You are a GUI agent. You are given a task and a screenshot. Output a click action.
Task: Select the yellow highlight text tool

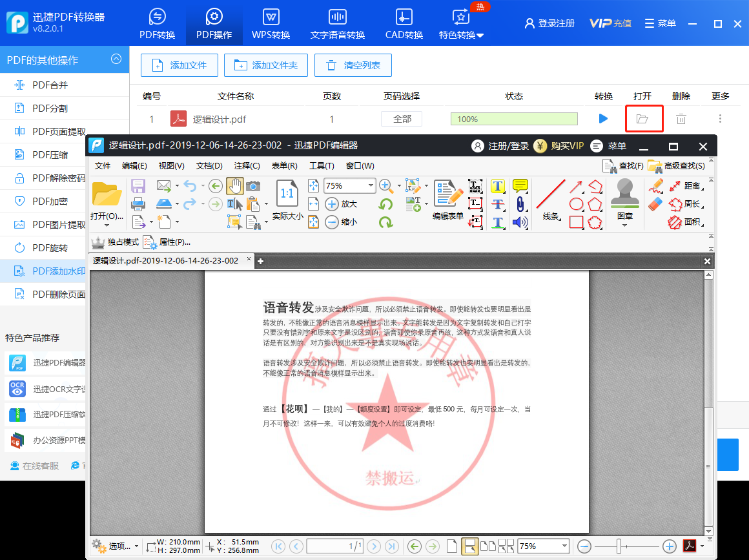click(x=498, y=186)
